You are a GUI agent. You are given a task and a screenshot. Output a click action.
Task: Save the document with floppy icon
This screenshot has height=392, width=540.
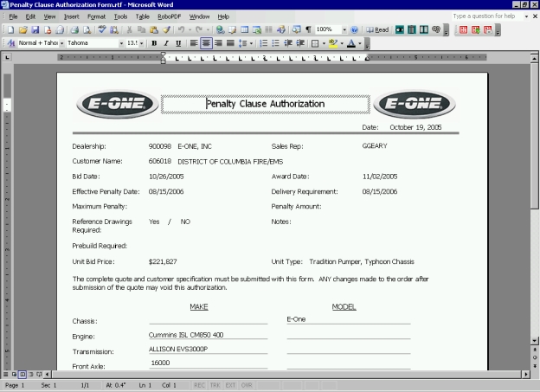point(35,30)
